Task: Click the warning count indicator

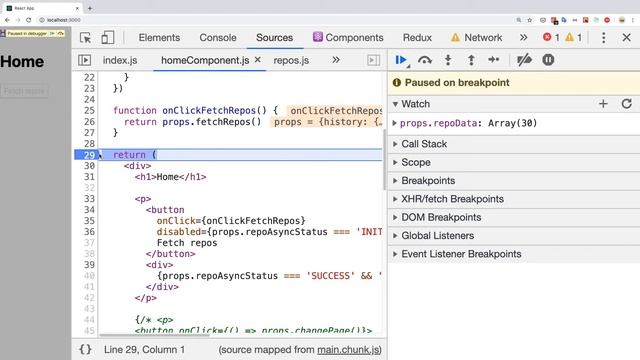Action: click(573, 38)
